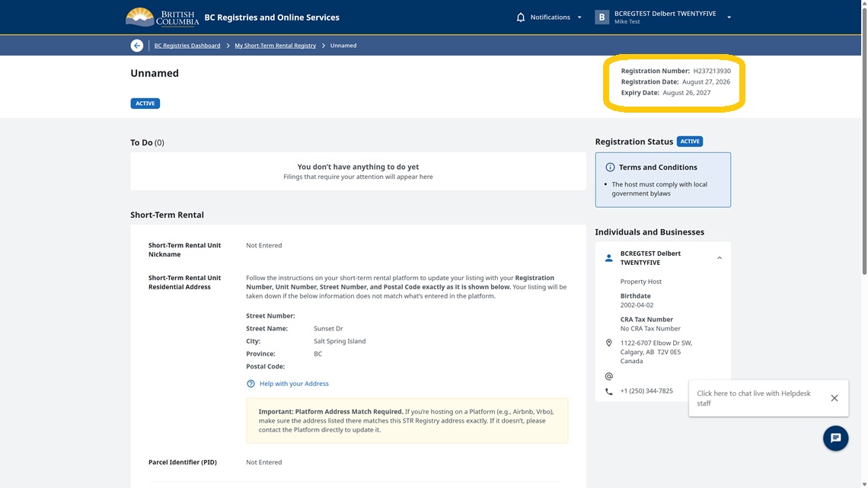Click the expiry date August 26, 2027
This screenshot has height=488, width=868.
click(x=687, y=92)
